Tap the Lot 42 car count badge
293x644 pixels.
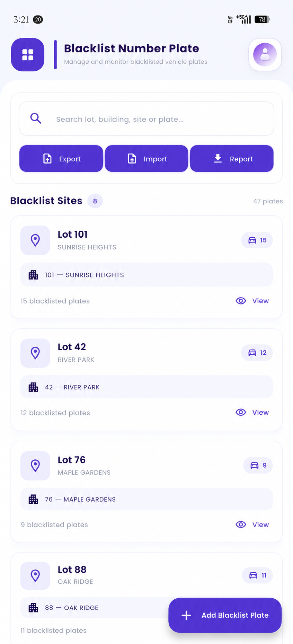tap(257, 353)
